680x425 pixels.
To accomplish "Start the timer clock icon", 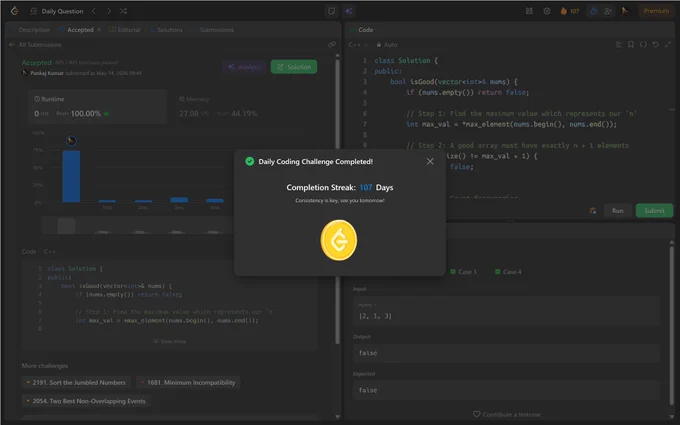I will click(x=593, y=11).
